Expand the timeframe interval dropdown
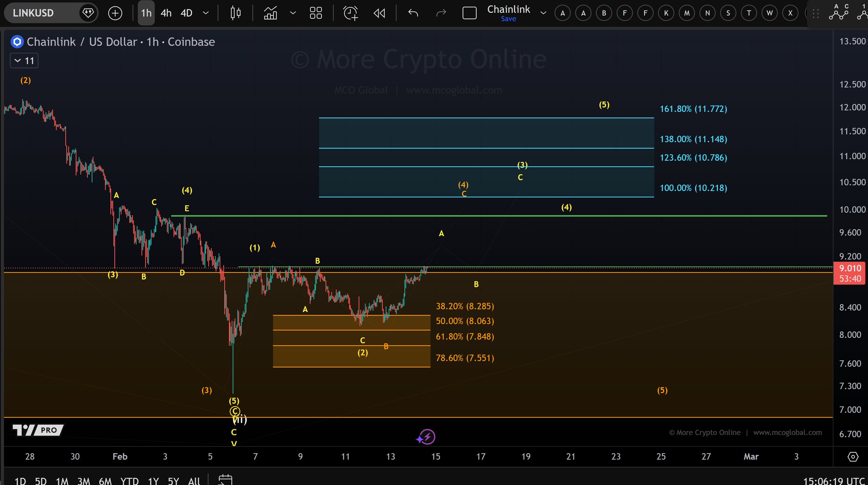This screenshot has width=868, height=485. pyautogui.click(x=206, y=13)
